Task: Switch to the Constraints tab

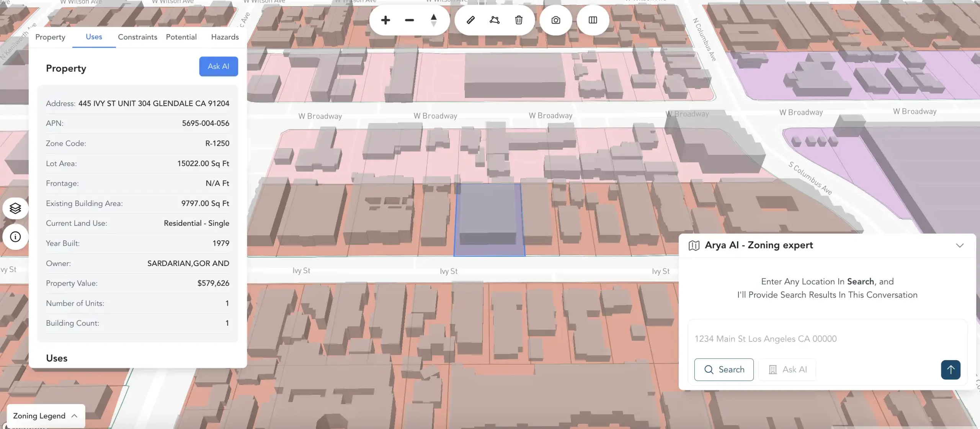Action: (137, 37)
